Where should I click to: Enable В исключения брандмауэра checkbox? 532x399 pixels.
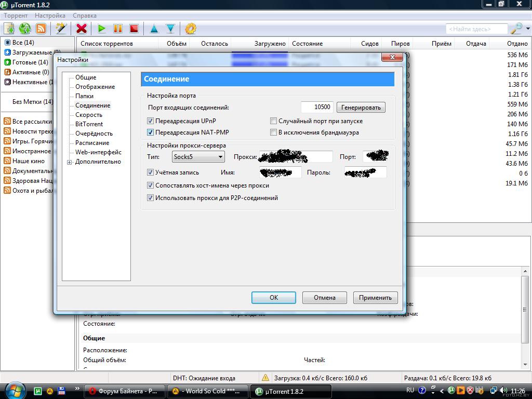(x=273, y=132)
